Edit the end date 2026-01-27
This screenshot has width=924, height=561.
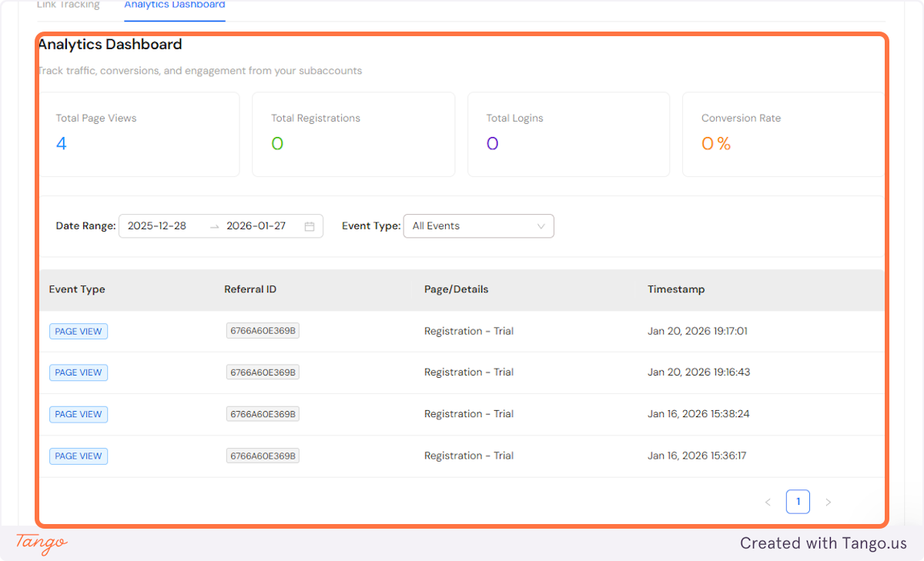click(256, 226)
